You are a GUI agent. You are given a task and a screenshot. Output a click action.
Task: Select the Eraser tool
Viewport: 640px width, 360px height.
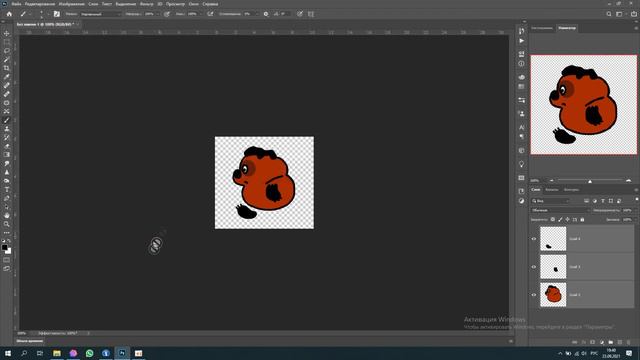tap(7, 146)
